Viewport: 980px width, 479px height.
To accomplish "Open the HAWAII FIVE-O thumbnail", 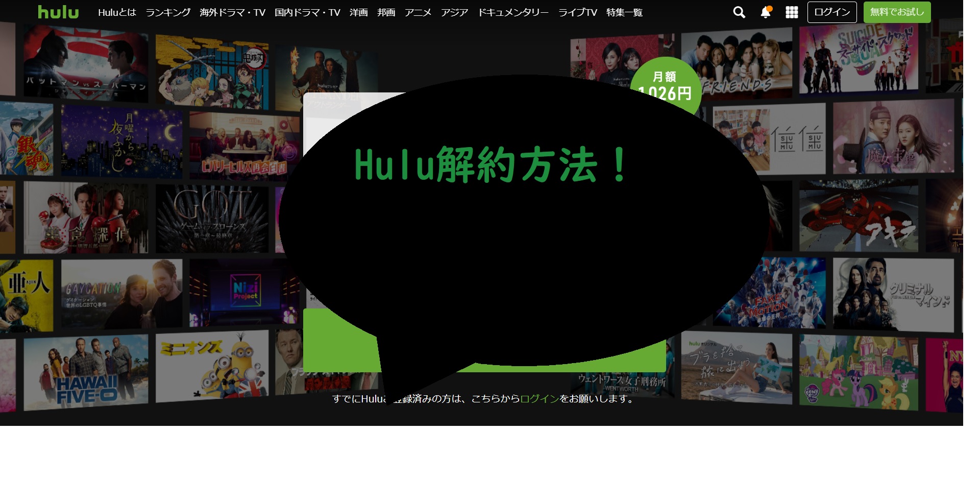I will (86, 373).
